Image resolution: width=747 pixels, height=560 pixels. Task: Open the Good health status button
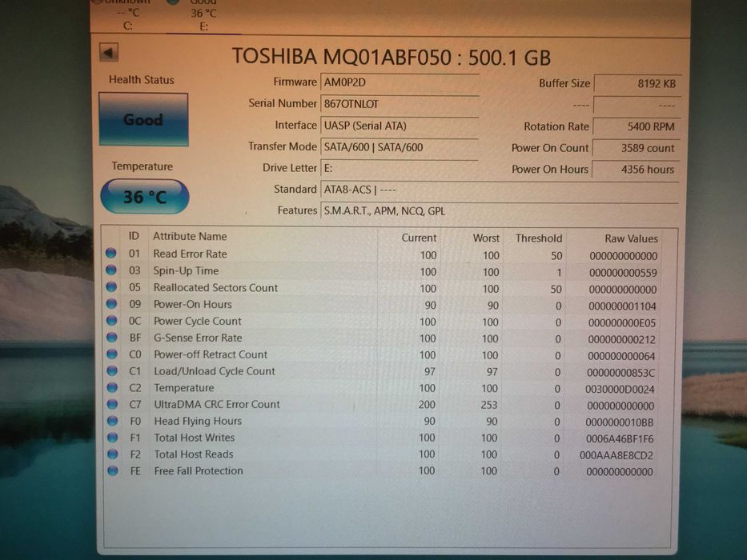[x=143, y=119]
